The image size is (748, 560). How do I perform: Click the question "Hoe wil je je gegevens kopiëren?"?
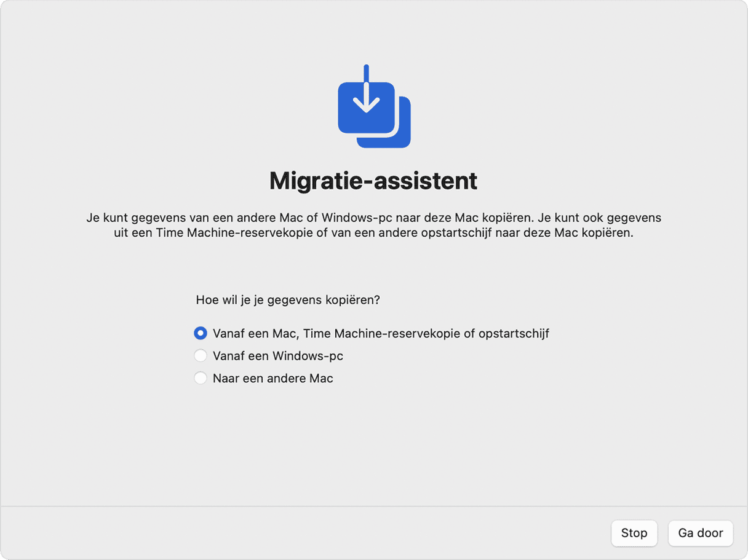pos(288,300)
